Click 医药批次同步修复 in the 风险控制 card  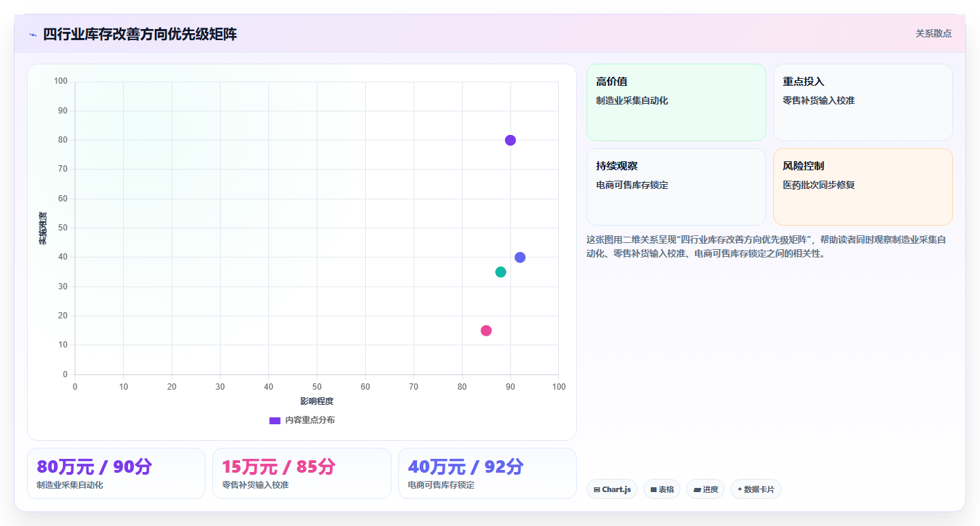[x=819, y=185]
